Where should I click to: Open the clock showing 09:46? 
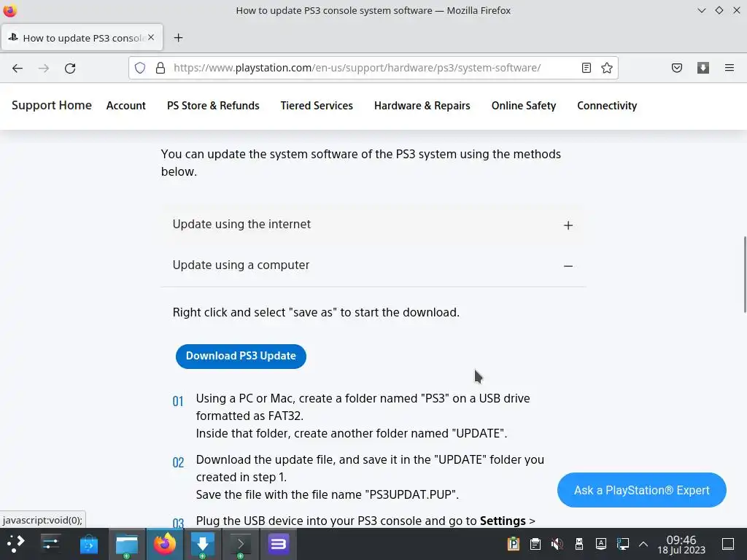[x=681, y=544]
